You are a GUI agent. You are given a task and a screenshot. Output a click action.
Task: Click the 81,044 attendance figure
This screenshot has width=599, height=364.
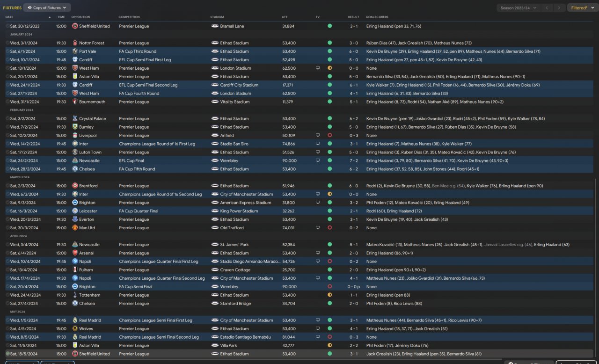pos(288,337)
